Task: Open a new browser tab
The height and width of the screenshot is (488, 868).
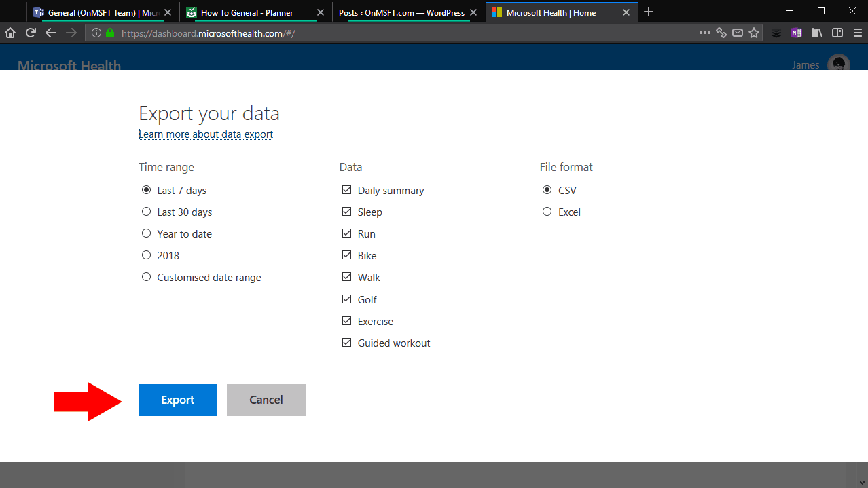Action: [649, 12]
